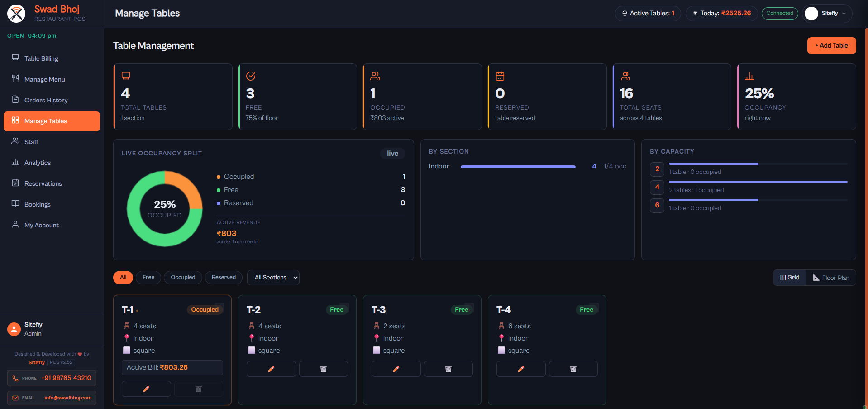The height and width of the screenshot is (409, 868).
Task: Click the edit pencil icon on table T-4
Action: [x=521, y=369]
